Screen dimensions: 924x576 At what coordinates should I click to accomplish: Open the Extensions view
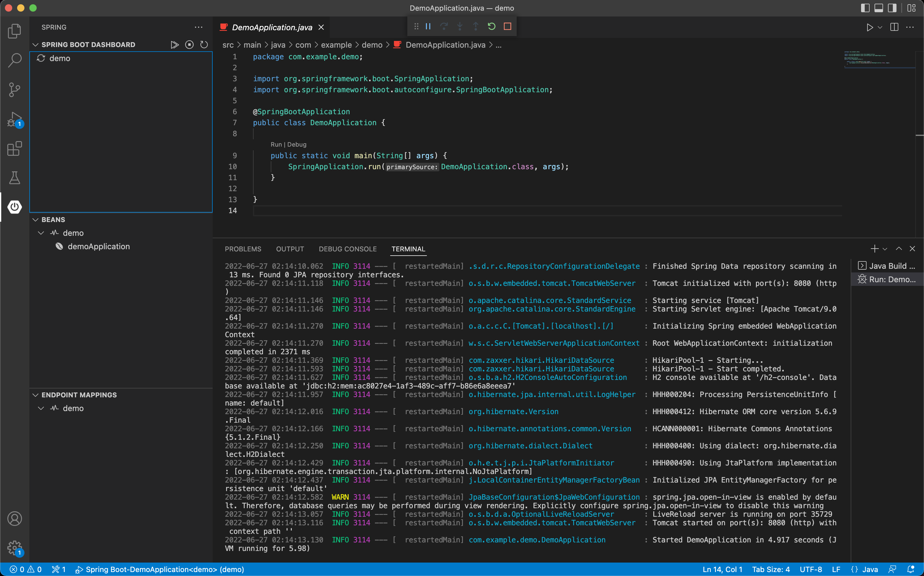[x=14, y=148]
